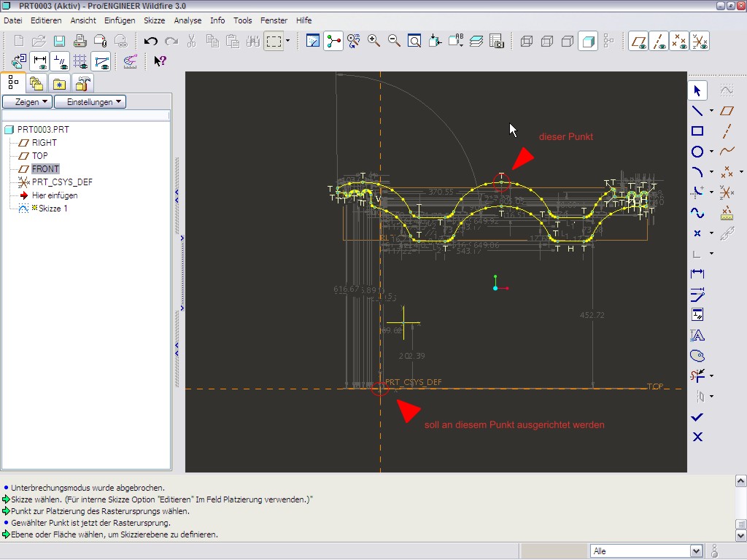Undo the last sketch action
Screen dimensions: 747x560
(151, 41)
